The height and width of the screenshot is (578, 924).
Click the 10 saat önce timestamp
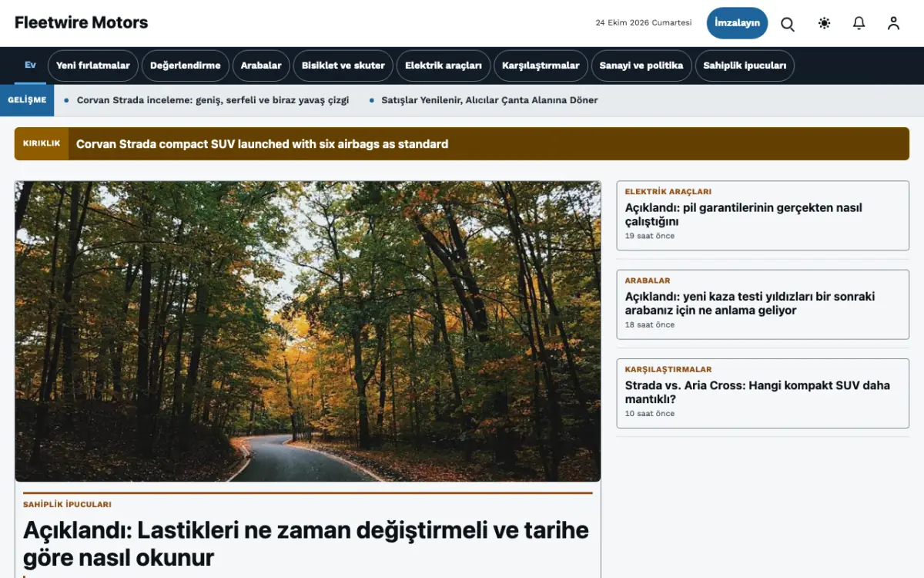coord(650,413)
